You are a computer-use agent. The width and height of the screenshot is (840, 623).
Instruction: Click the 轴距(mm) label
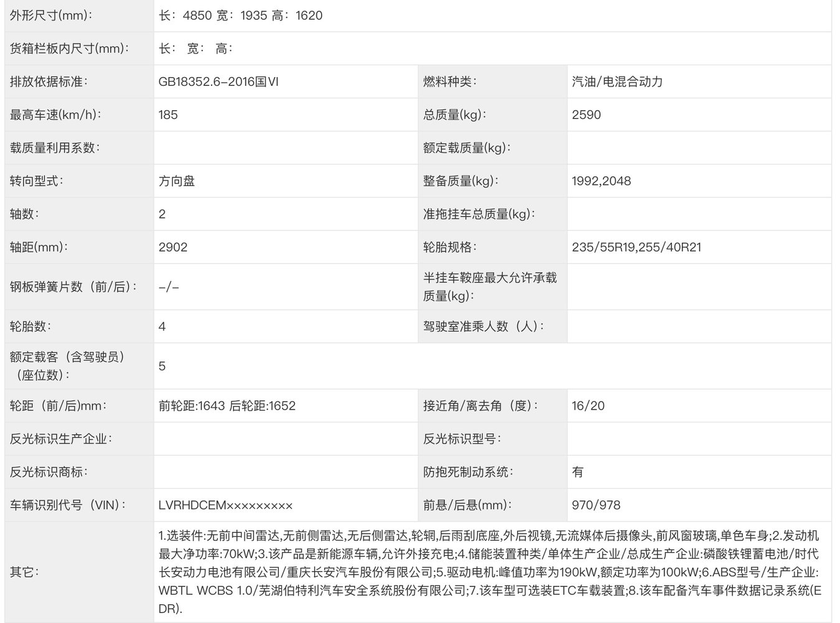[x=39, y=247]
